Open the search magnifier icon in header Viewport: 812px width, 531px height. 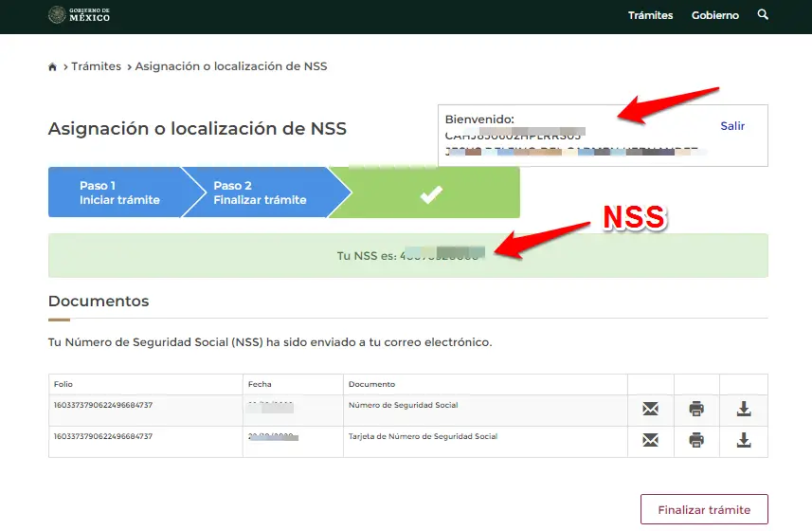point(763,14)
